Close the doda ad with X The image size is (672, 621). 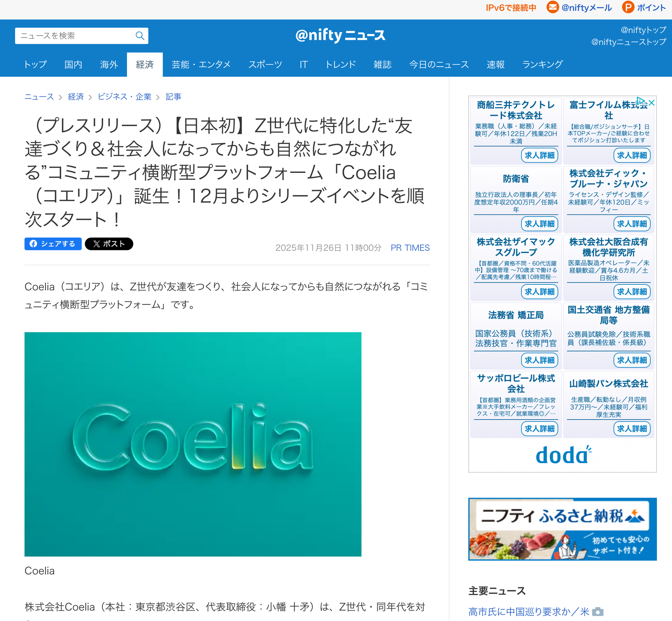652,103
